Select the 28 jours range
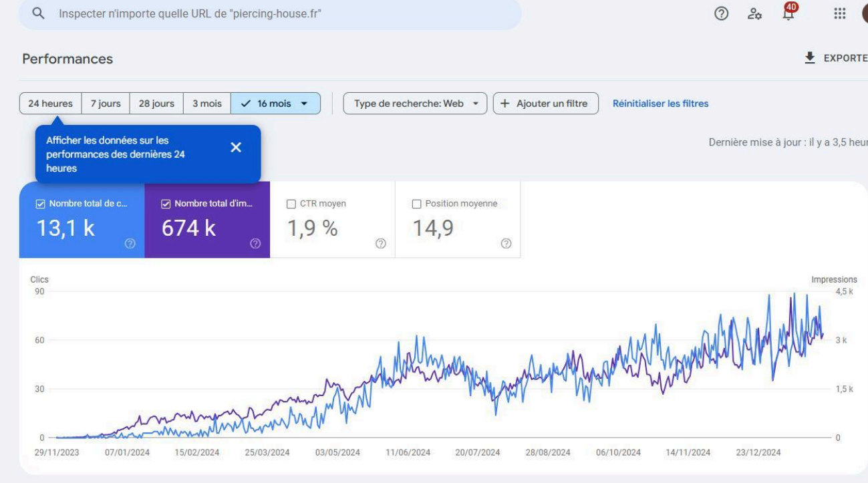 (156, 104)
